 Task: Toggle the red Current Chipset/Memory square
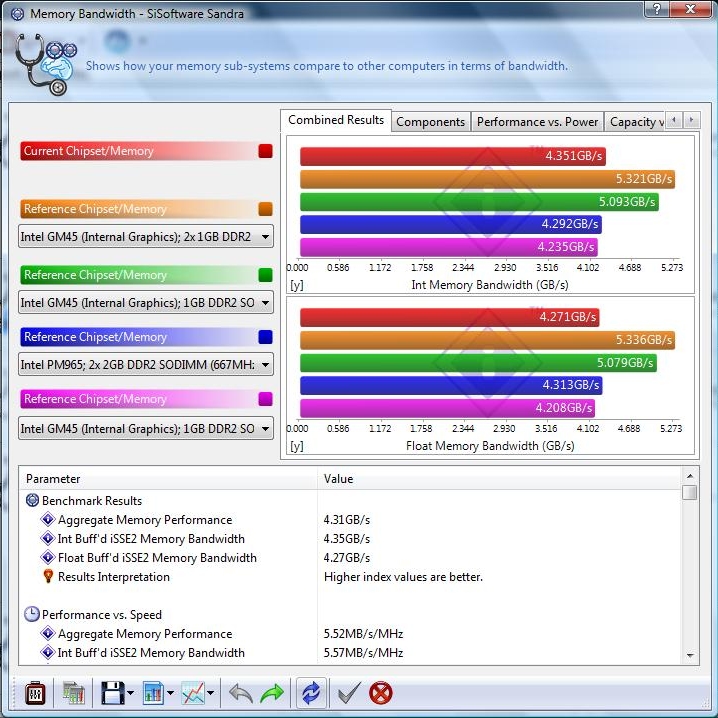coord(266,151)
